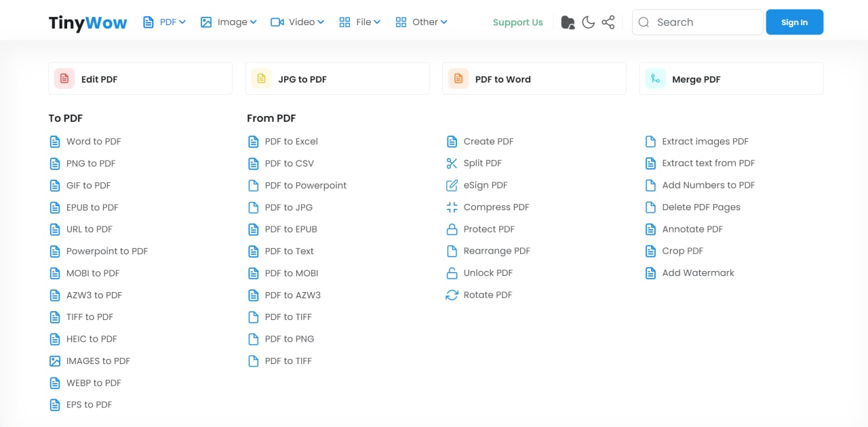Open the File menu in navigation
The image size is (868, 427).
(x=359, y=22)
